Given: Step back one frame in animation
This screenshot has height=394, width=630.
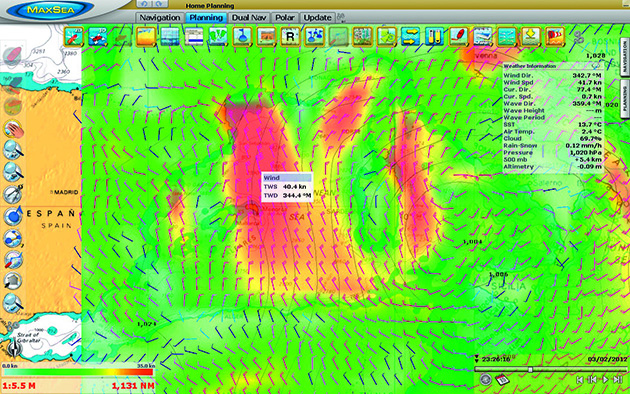Looking at the screenshot, I should pyautogui.click(x=593, y=380).
